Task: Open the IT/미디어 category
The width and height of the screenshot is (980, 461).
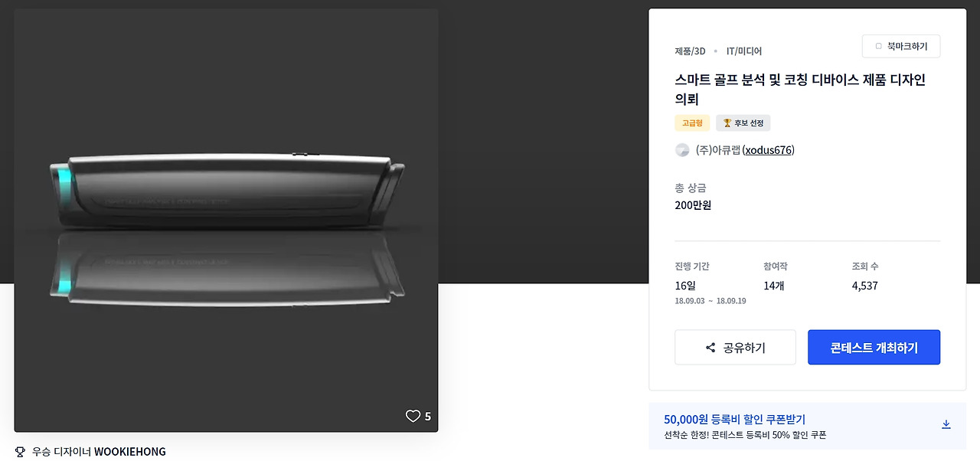Action: 743,51
